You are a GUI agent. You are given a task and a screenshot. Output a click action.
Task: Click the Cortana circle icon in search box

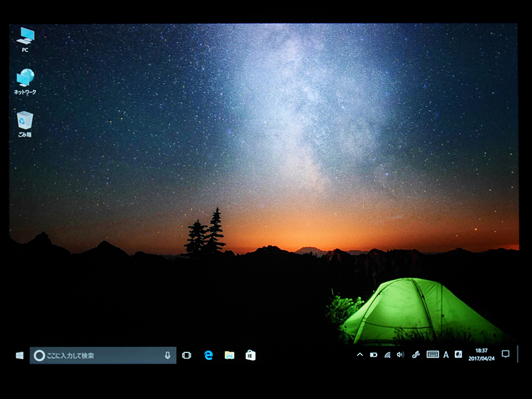[x=39, y=356]
